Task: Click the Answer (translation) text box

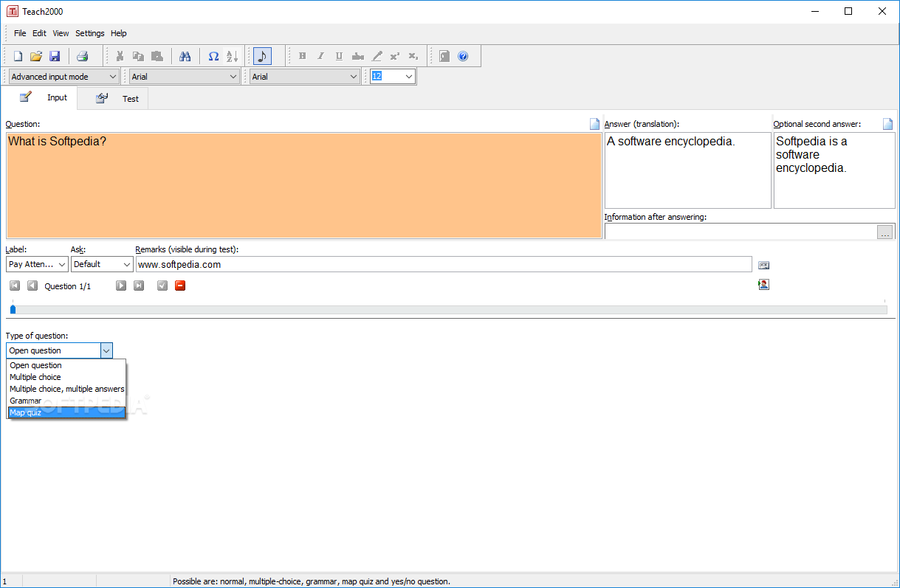Action: 687,170
